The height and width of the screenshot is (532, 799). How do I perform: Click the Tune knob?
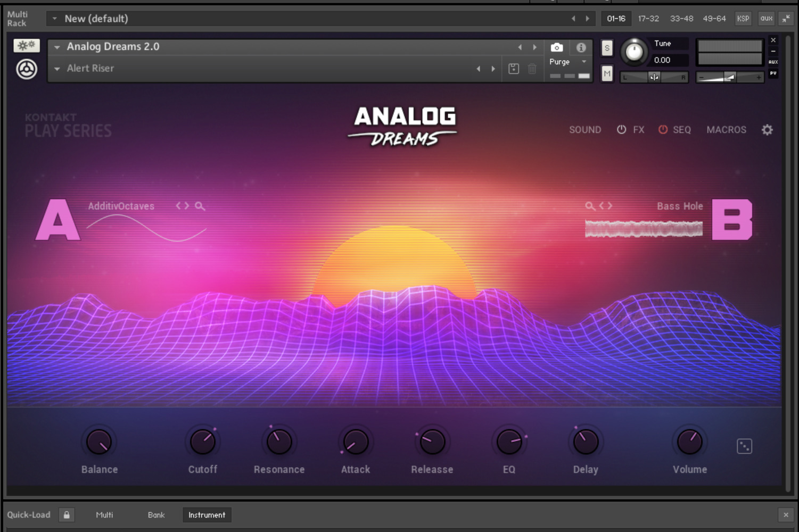point(634,52)
